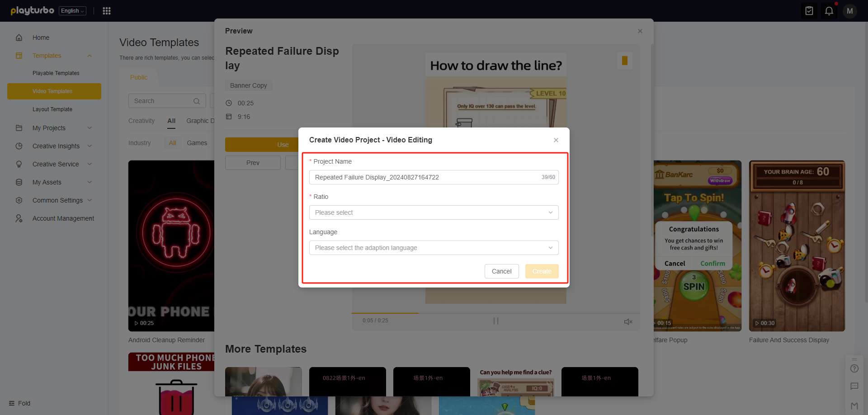Screen dimensions: 868x415
Task: Click the user avatar M icon
Action: (850, 11)
